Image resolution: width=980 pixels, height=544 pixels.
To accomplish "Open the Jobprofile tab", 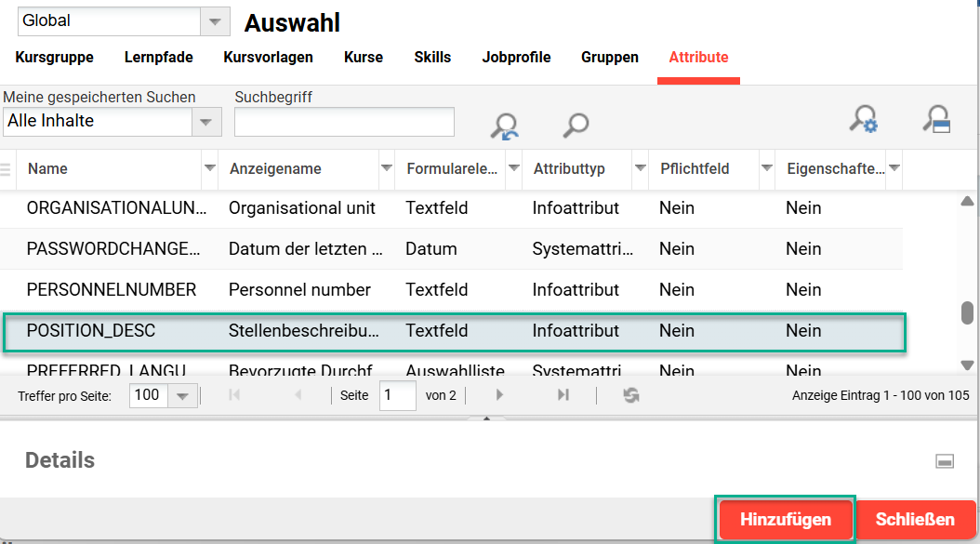I will click(516, 57).
